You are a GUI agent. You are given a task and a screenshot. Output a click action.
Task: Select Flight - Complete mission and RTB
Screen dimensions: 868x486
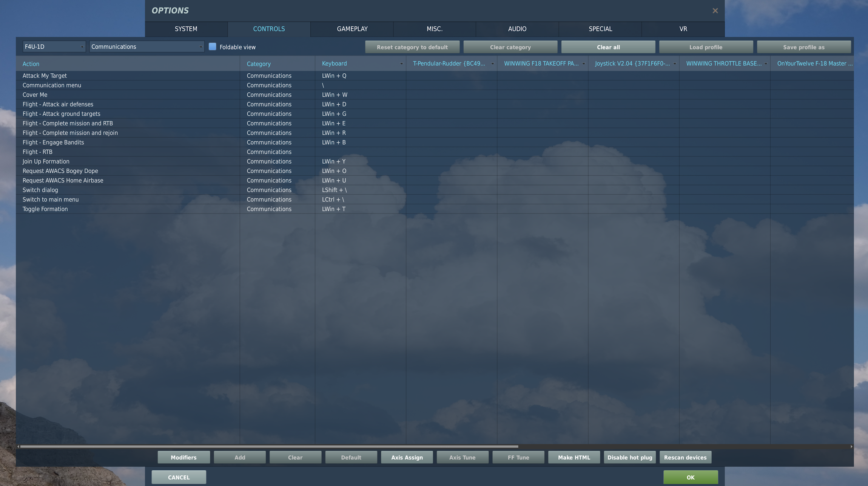[435, 123]
